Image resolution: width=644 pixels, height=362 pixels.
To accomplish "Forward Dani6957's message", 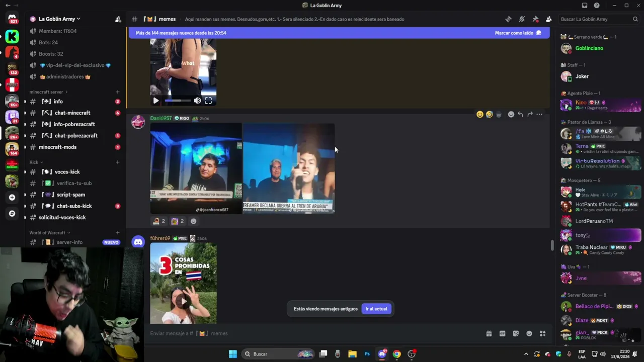I will (x=530, y=114).
